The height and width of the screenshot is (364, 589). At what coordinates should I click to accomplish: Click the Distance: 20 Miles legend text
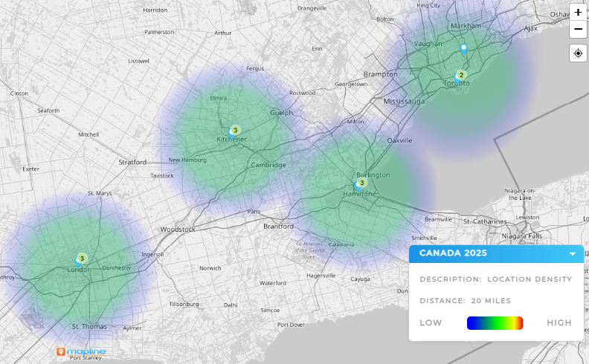pos(463,301)
